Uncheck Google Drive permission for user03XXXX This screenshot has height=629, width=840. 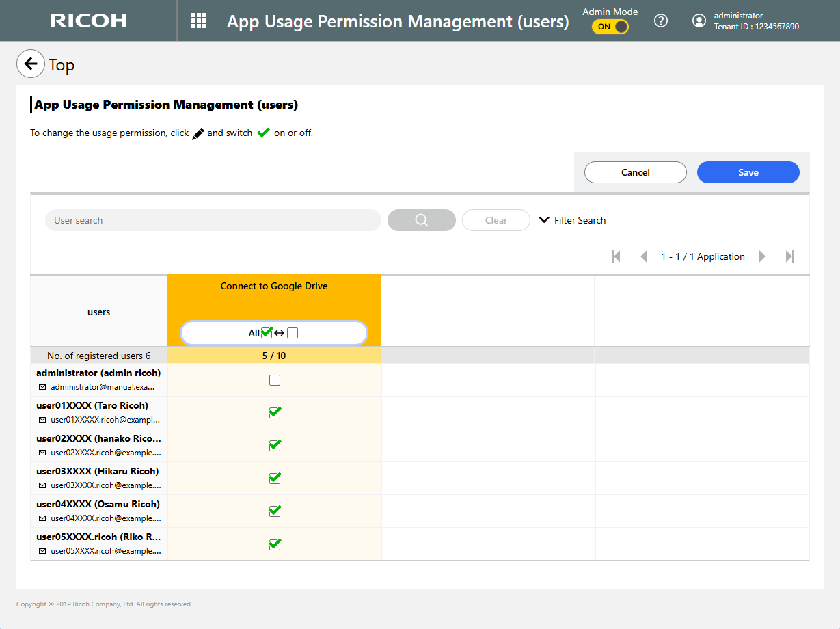click(x=275, y=478)
